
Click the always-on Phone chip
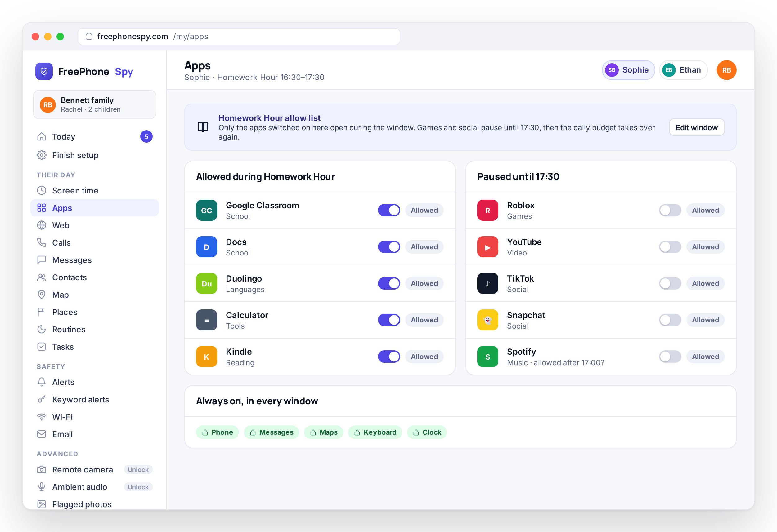tap(218, 432)
